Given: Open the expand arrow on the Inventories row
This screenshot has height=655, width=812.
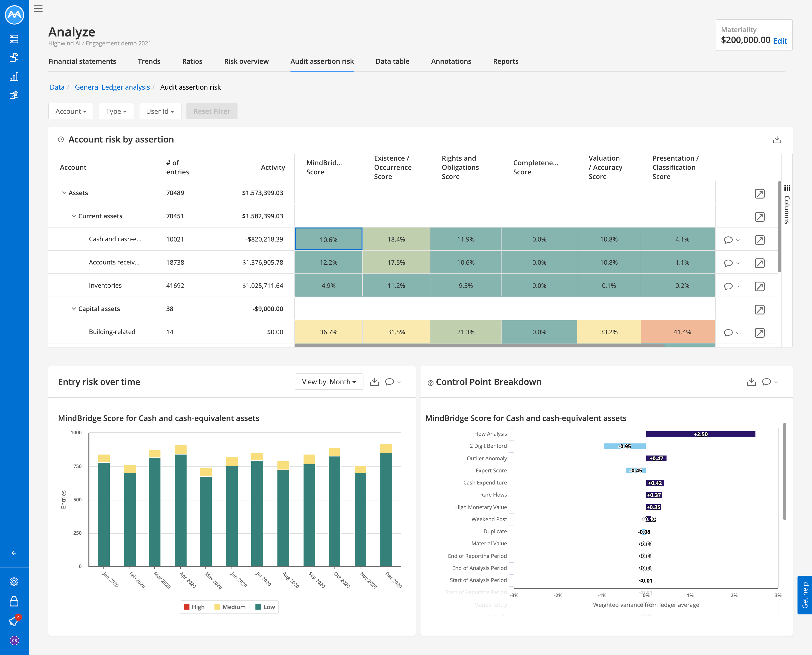Looking at the screenshot, I should point(760,286).
